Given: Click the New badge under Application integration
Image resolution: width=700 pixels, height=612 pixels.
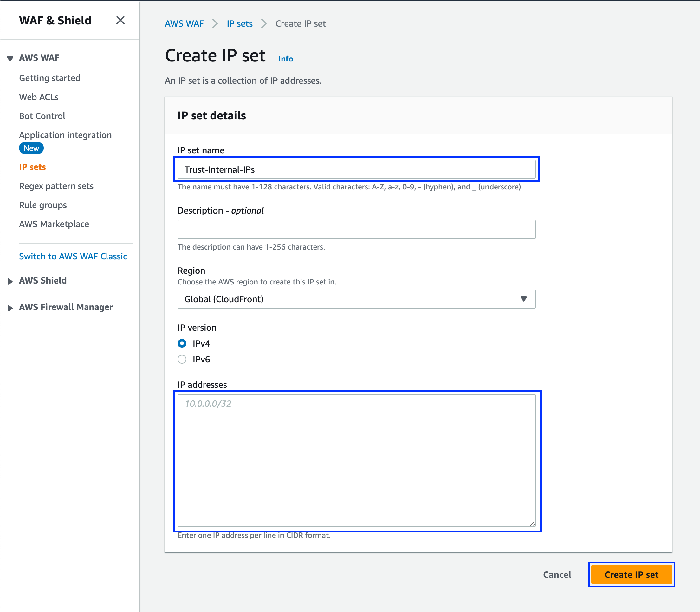Looking at the screenshot, I should [31, 148].
